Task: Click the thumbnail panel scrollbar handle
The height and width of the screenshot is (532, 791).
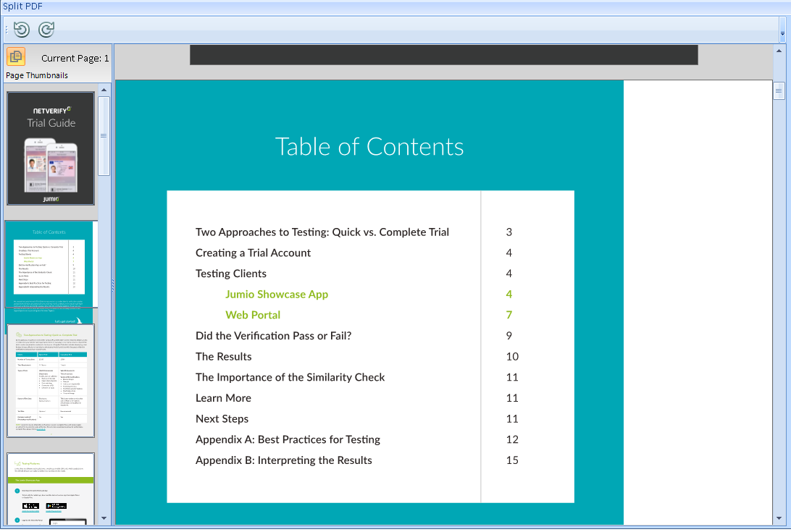Action: pos(104,135)
